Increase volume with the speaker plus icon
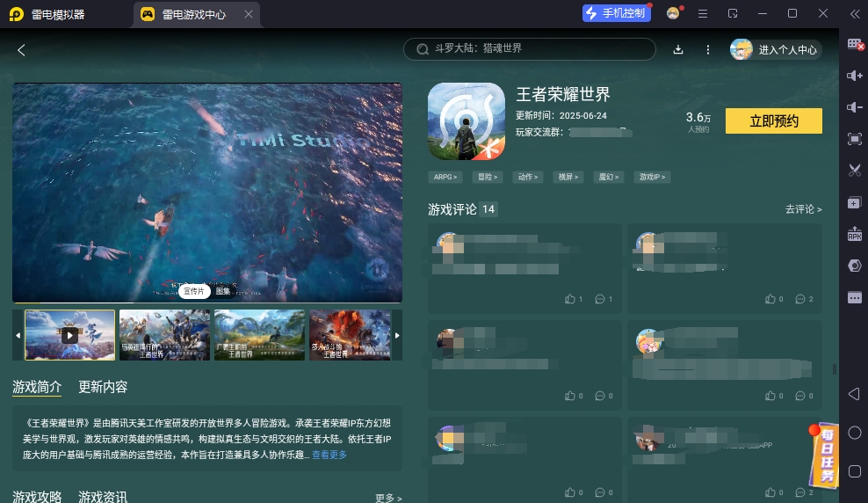 pos(855,76)
